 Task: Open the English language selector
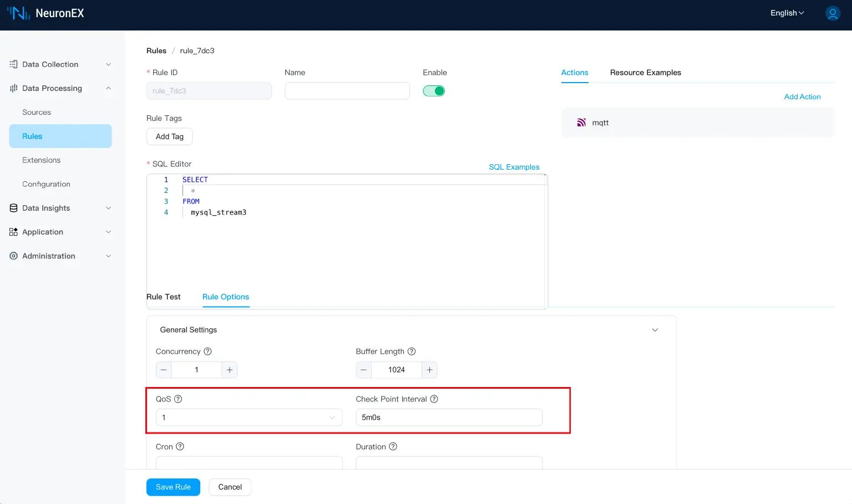click(787, 13)
